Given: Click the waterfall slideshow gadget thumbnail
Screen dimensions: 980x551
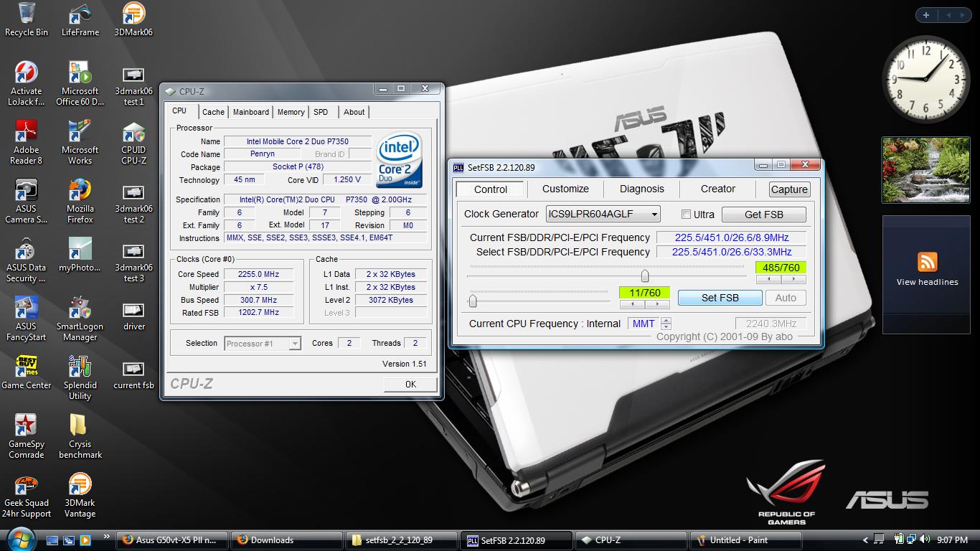Looking at the screenshot, I should point(925,171).
